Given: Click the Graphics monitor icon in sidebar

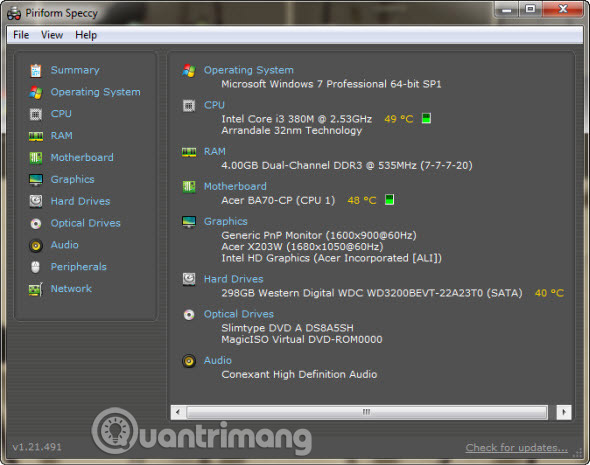Looking at the screenshot, I should tap(36, 179).
